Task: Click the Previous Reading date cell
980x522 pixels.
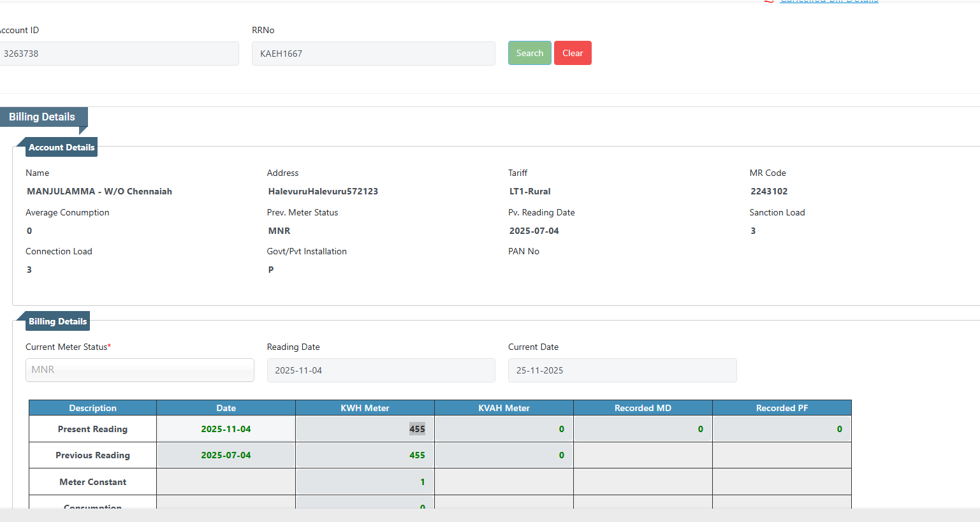Action: [226, 455]
